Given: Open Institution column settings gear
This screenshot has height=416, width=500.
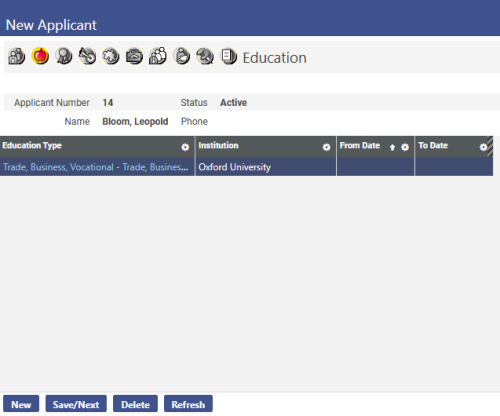Looking at the screenshot, I should pos(327,147).
